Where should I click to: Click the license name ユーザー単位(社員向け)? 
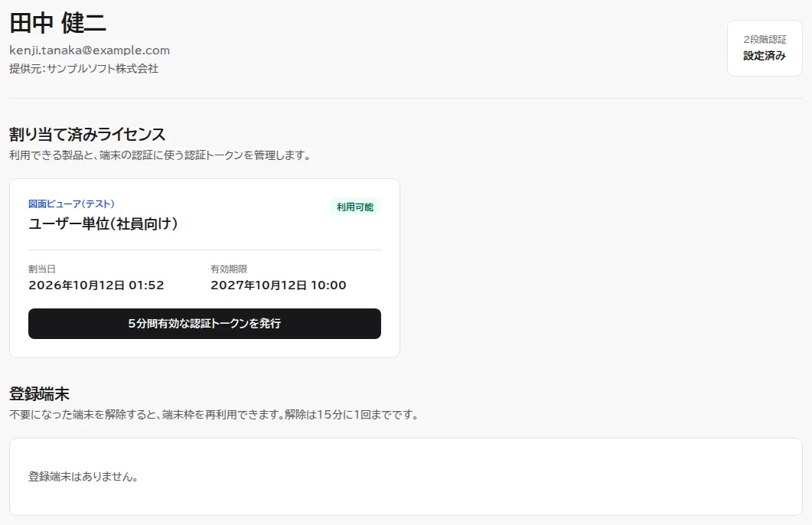103,223
